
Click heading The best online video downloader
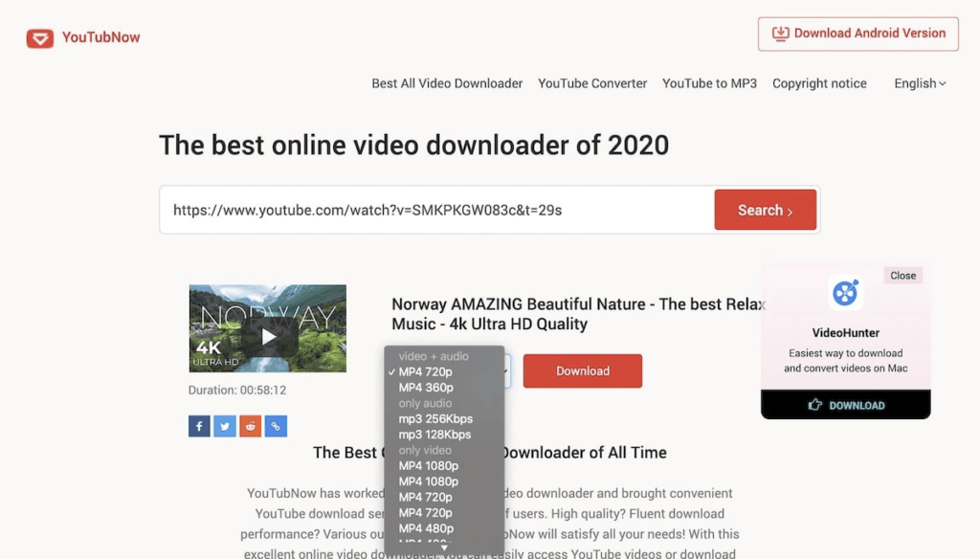(413, 145)
